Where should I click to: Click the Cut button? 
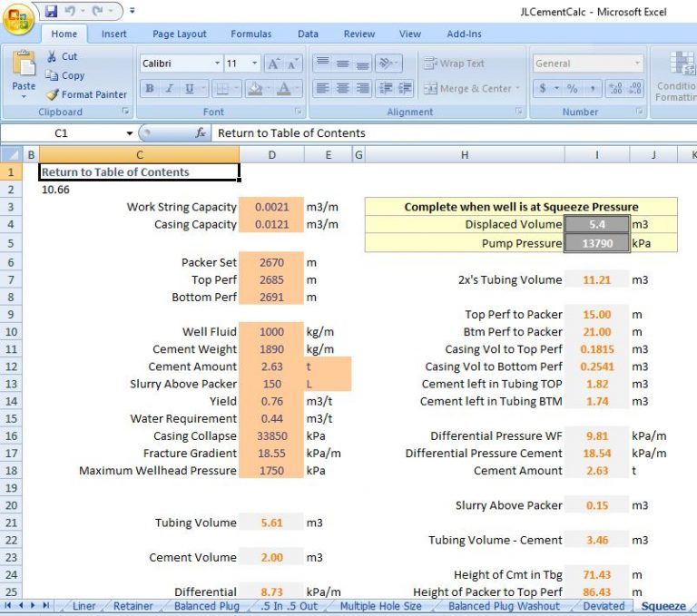pyautogui.click(x=62, y=56)
